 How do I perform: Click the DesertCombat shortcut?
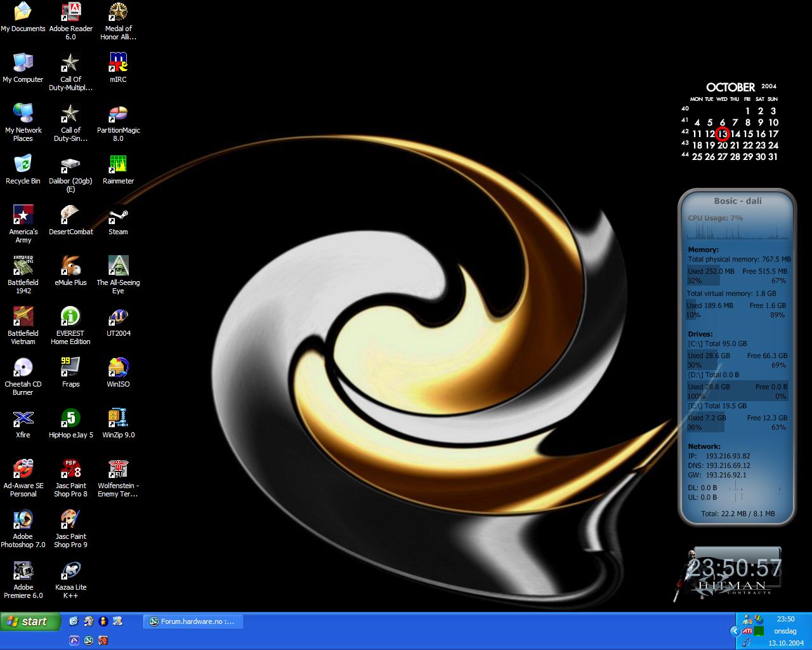tap(70, 220)
